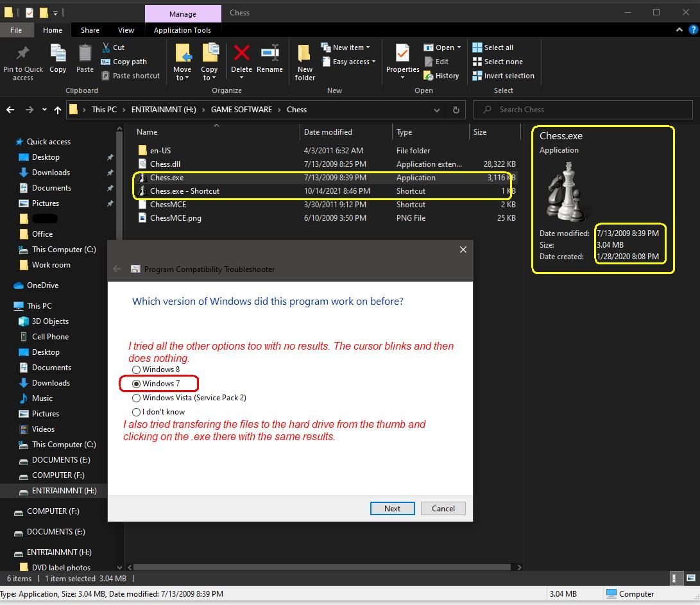Click the Manage contextual tab

click(x=183, y=14)
